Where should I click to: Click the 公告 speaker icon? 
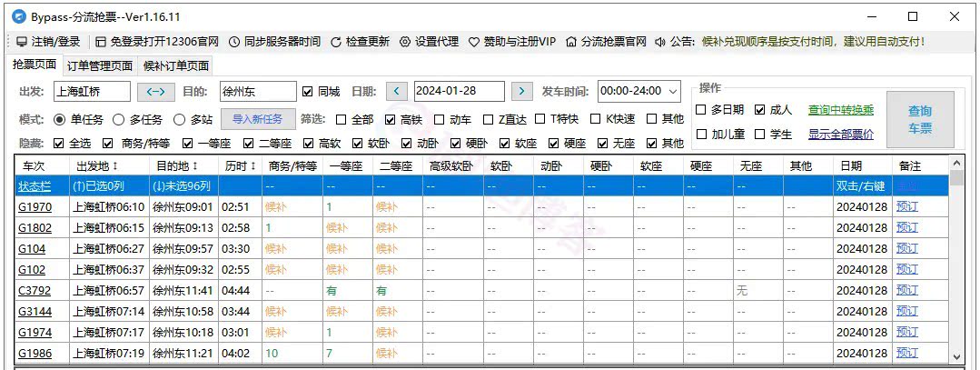(x=660, y=42)
